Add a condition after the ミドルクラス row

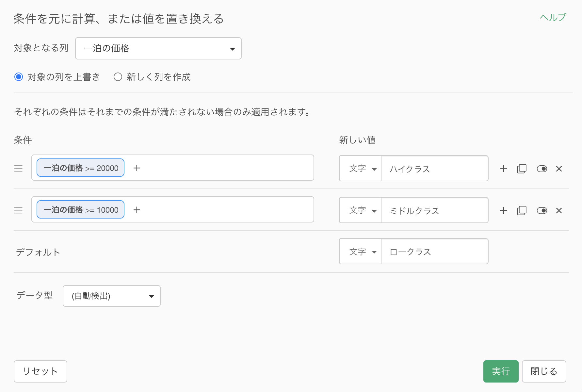(503, 211)
